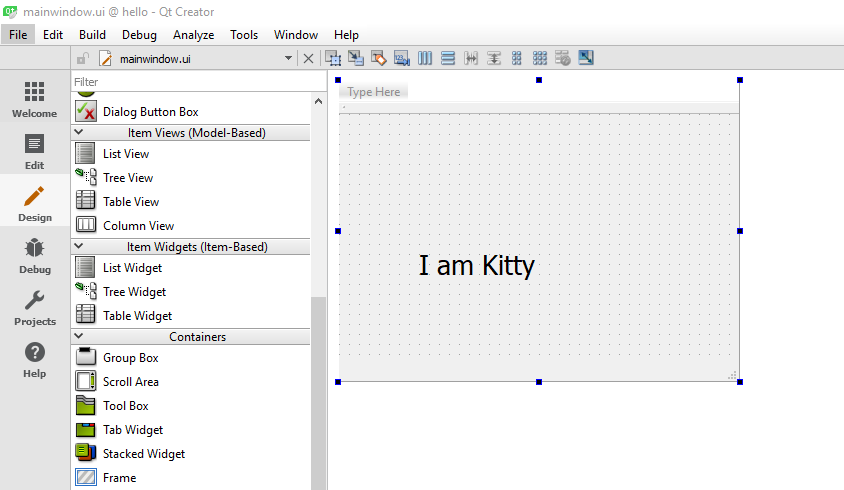Open the Analyze menu
This screenshot has width=844, height=490.
pos(193,34)
